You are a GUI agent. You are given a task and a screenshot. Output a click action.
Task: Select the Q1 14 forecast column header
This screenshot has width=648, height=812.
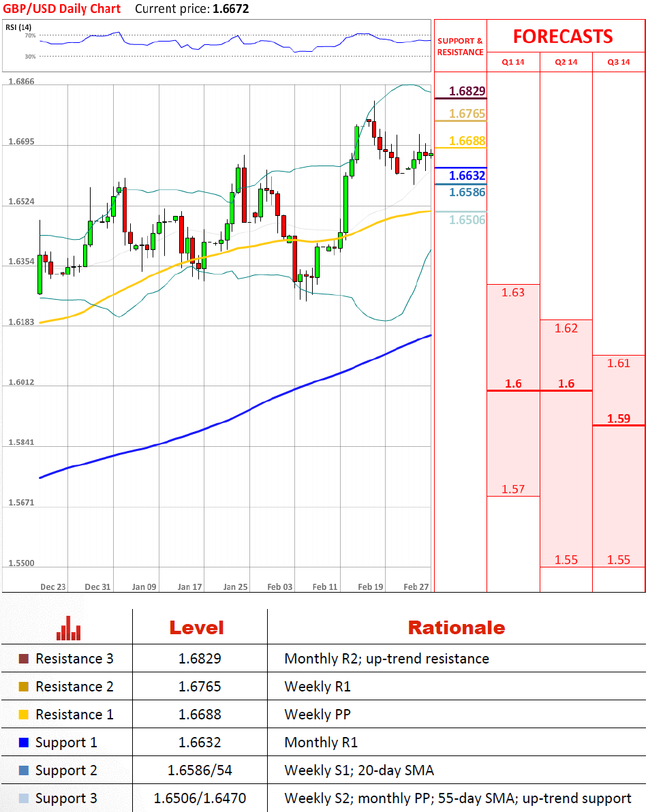pyautogui.click(x=513, y=62)
